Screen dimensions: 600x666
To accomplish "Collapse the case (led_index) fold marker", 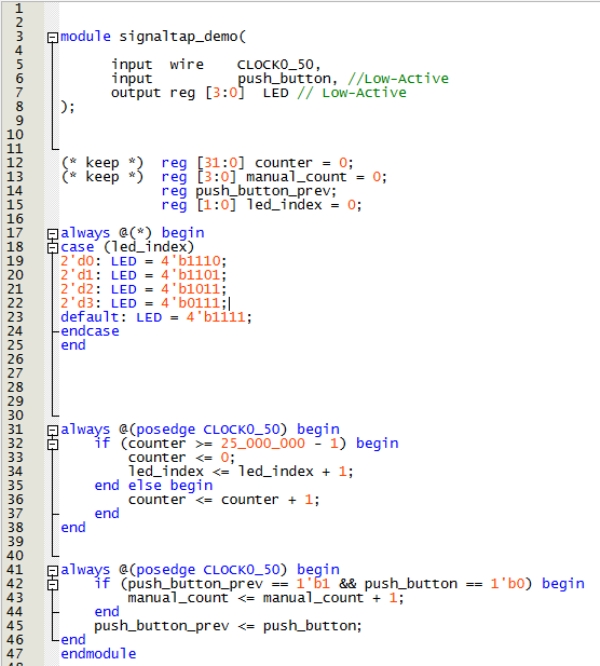I will (x=52, y=247).
